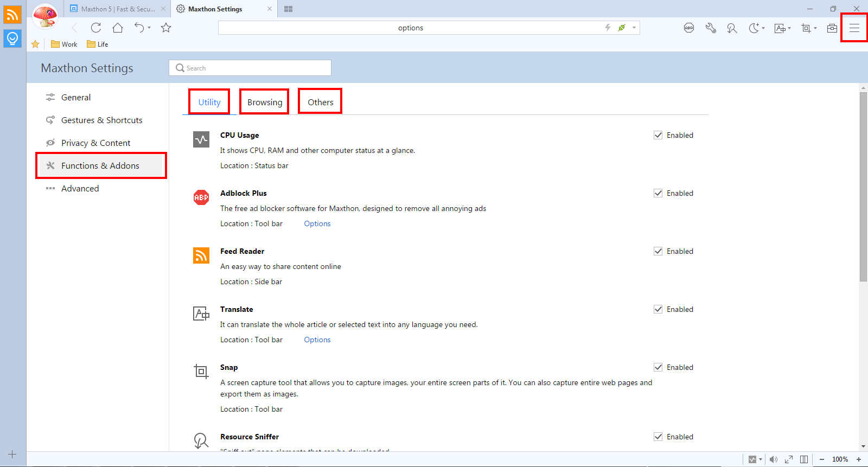Reload the page with refresh icon

click(96, 28)
